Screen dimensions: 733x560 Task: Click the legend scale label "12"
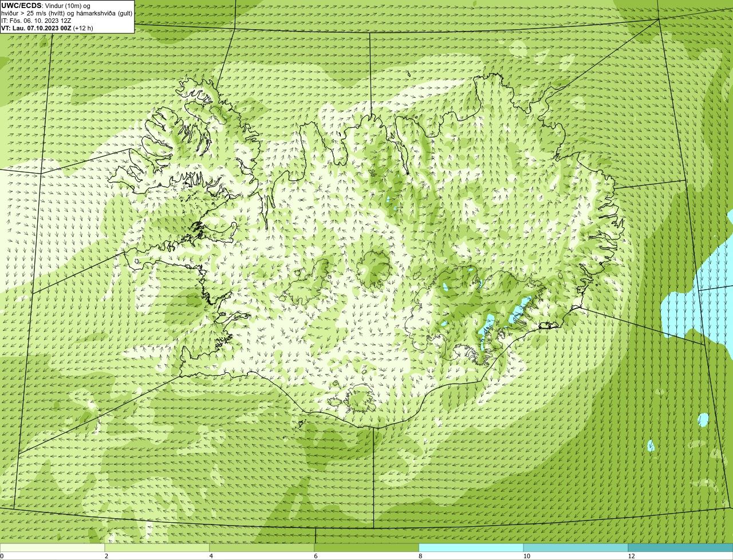click(631, 556)
